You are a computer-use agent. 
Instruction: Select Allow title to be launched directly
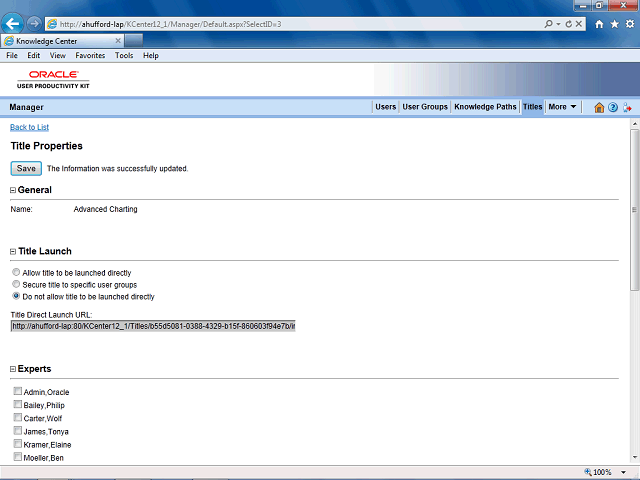point(16,272)
